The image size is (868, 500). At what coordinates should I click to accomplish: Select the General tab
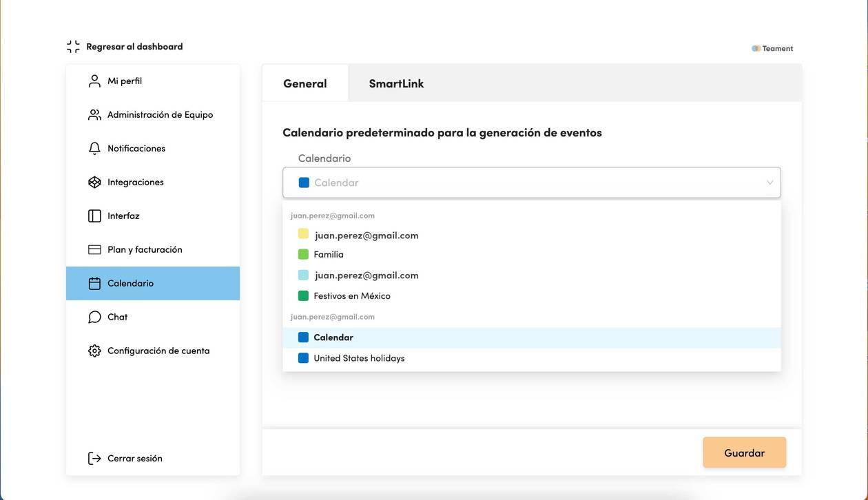coord(305,83)
